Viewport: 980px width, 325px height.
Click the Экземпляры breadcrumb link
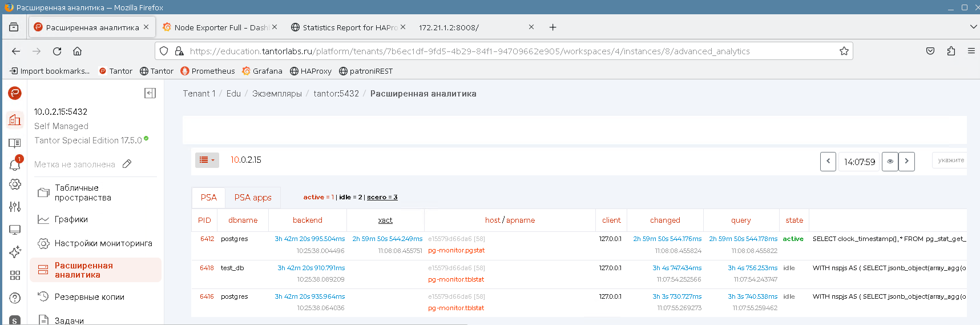pyautogui.click(x=277, y=94)
